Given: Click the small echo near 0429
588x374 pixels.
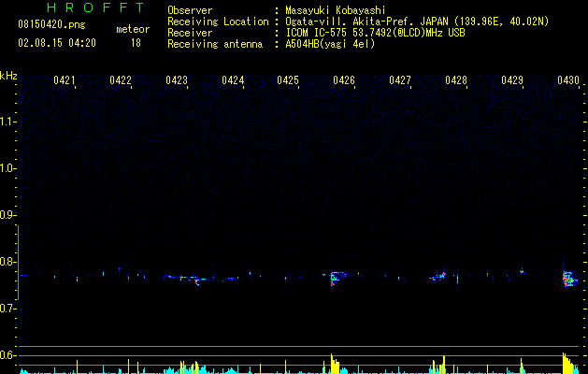Looking at the screenshot, I should [522, 270].
